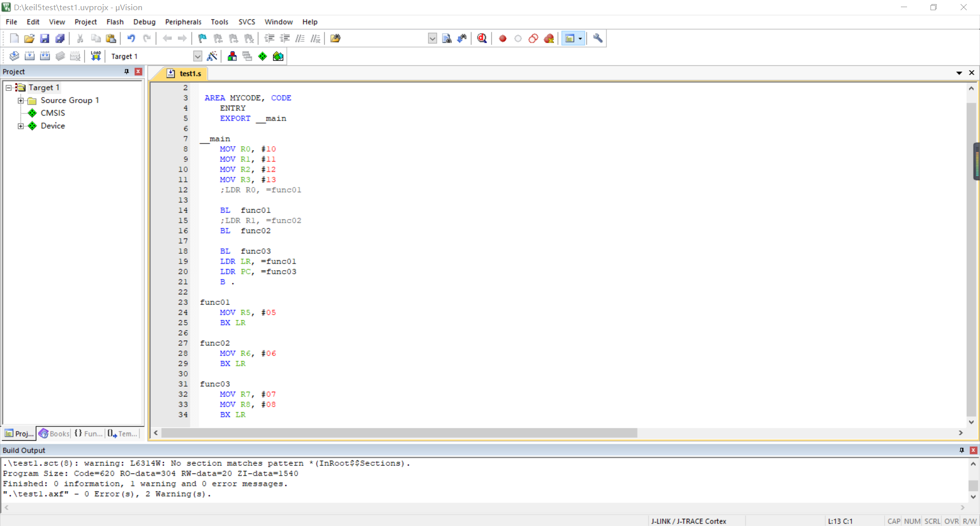Collapse the Target 1 tree node
980x526 pixels.
8,88
